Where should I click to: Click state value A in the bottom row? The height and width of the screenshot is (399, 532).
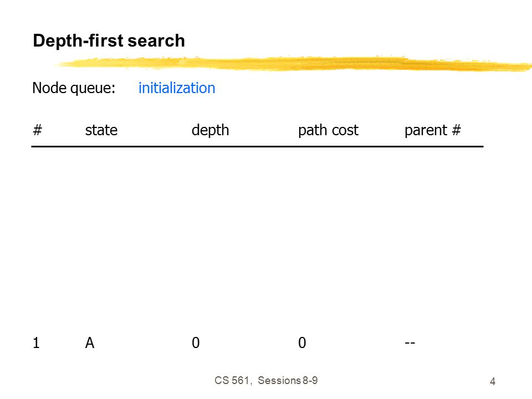(90, 342)
